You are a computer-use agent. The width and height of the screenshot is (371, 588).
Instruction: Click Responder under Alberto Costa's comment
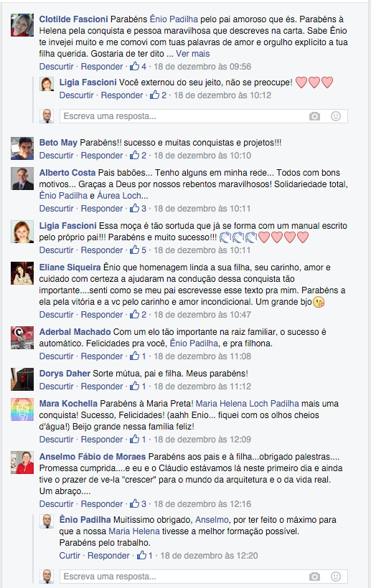pos(102,209)
